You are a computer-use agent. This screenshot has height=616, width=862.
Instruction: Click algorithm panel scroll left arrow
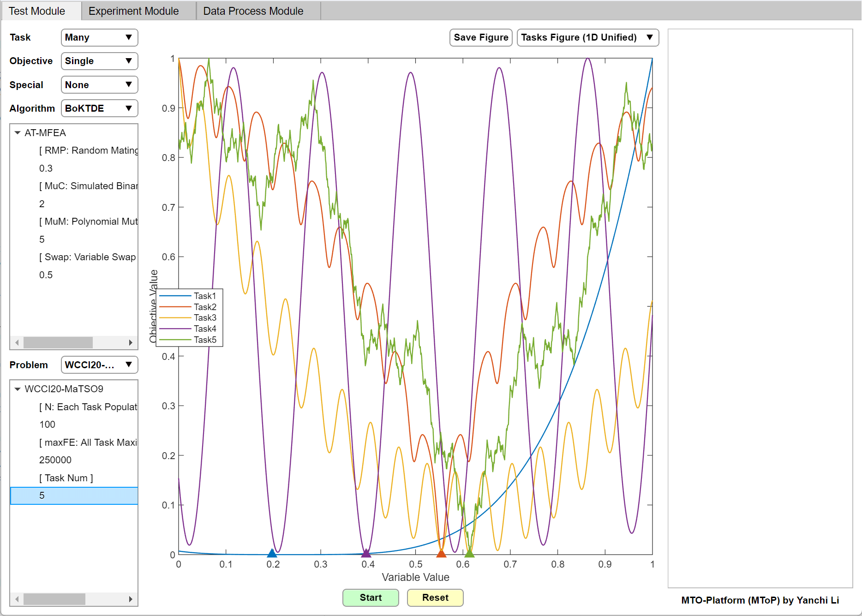(17, 342)
